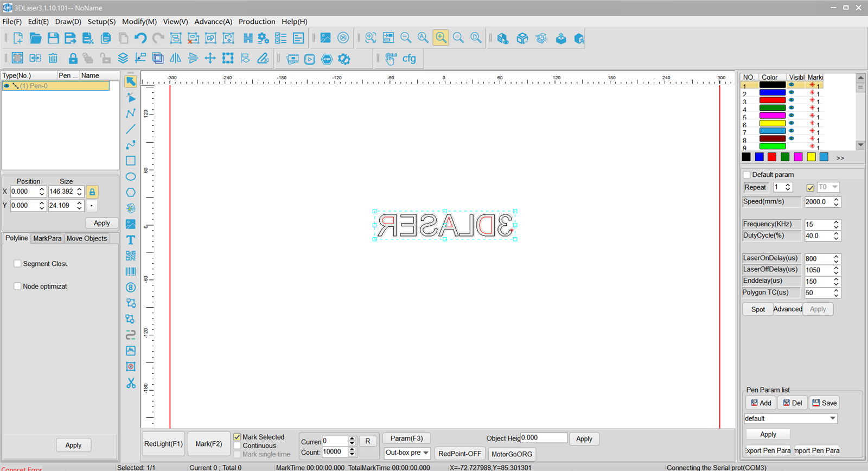Viewport: 868px width, 471px height.
Task: Pick the yellow swatch in the quick color row
Action: coord(811,157)
